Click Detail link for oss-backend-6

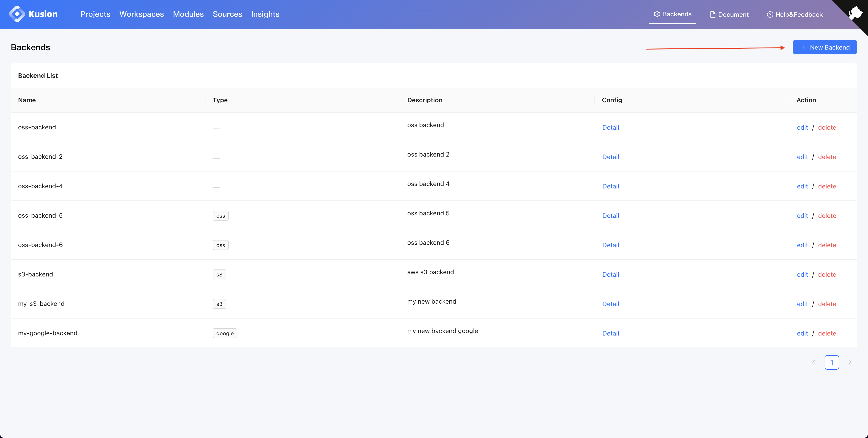[610, 245]
